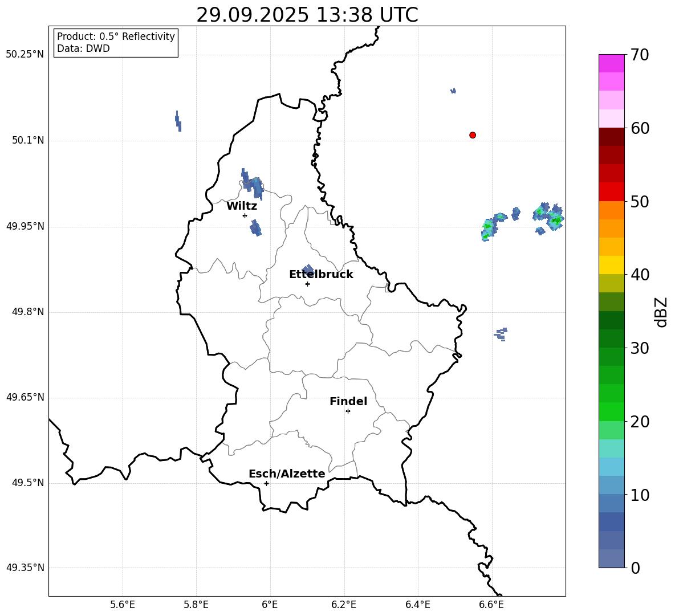
Task: Click the radar echo north of Wiltz
Action: click(x=252, y=184)
